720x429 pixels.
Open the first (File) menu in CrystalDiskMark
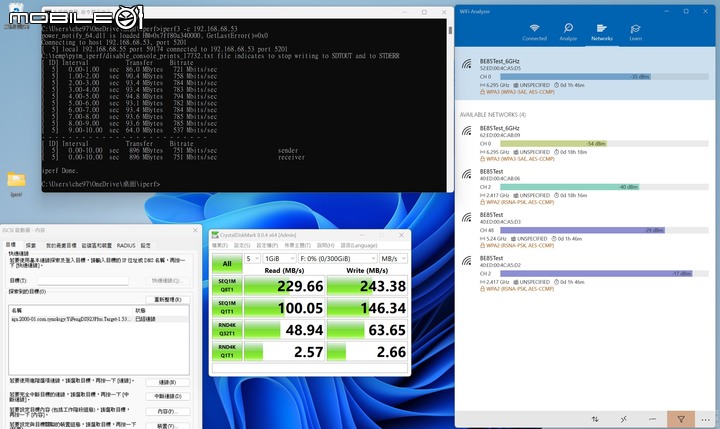tap(219, 245)
